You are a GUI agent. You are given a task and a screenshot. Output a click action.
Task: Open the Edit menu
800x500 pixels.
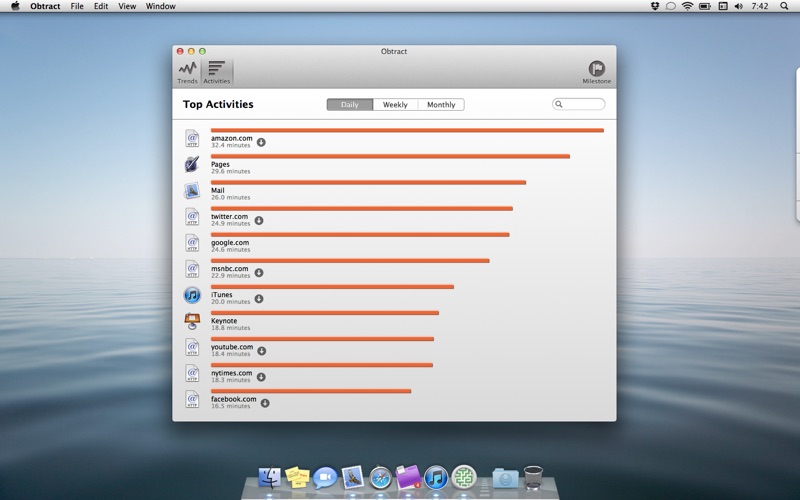[101, 6]
